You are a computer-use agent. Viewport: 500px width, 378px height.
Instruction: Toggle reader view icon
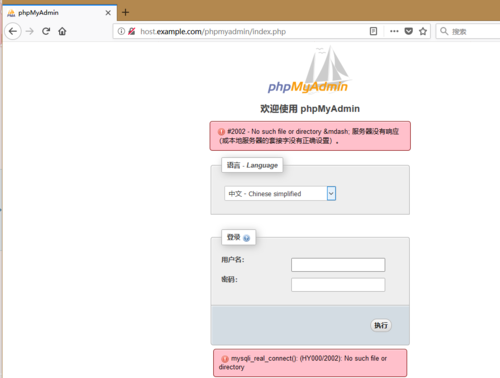click(373, 31)
